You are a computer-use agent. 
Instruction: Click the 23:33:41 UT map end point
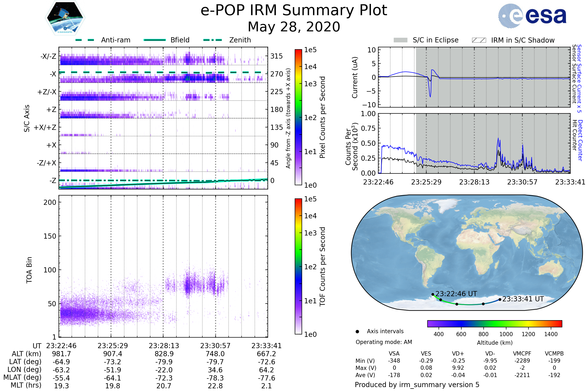tap(500, 299)
